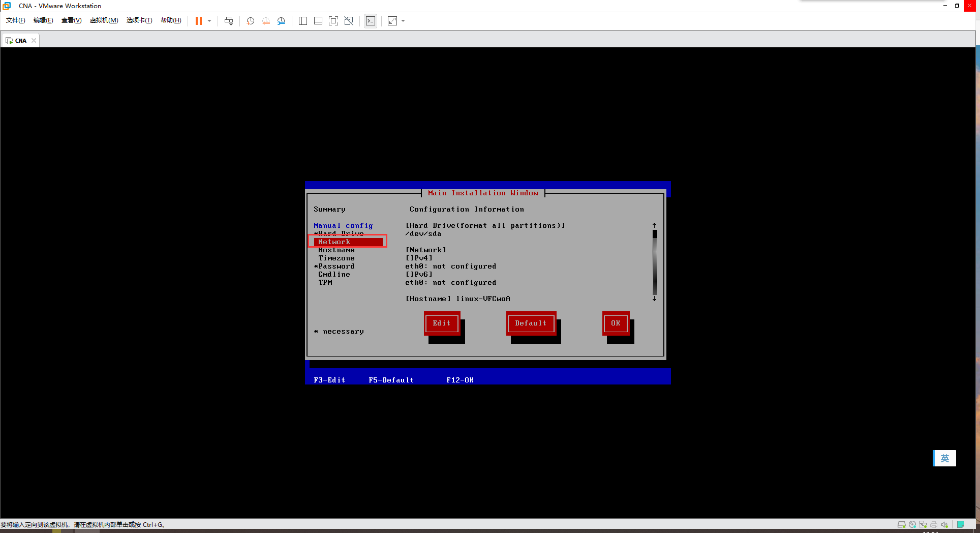The image size is (980, 533).
Task: Open the stretch display dropdown arrow
Action: [x=403, y=21]
